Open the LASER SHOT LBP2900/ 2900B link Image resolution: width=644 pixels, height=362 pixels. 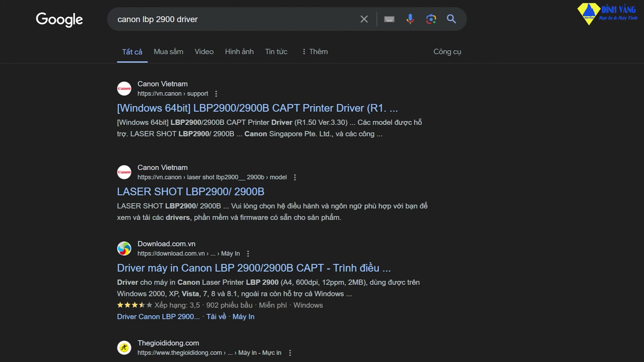click(x=191, y=192)
